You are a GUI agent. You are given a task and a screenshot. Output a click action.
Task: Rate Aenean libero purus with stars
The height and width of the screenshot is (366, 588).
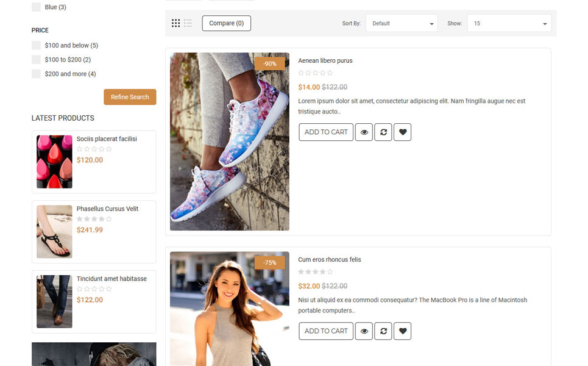point(316,73)
